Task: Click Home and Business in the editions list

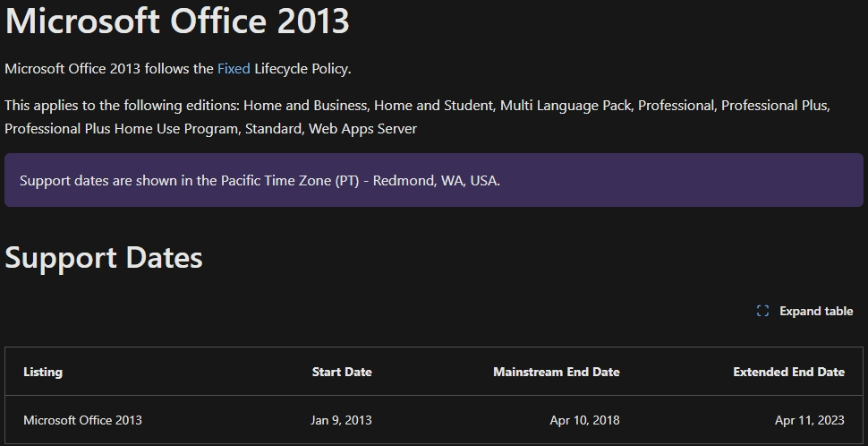Action: (x=303, y=106)
